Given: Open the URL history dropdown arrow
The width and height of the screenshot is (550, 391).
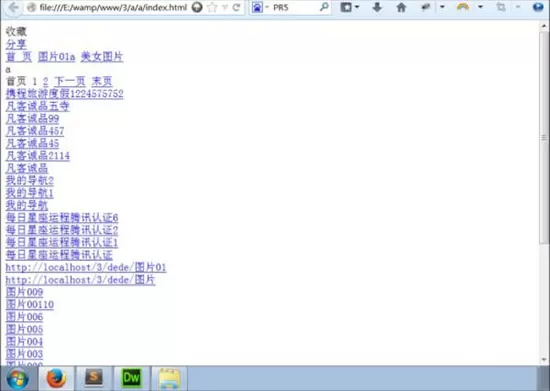Looking at the screenshot, I should tap(225, 7).
